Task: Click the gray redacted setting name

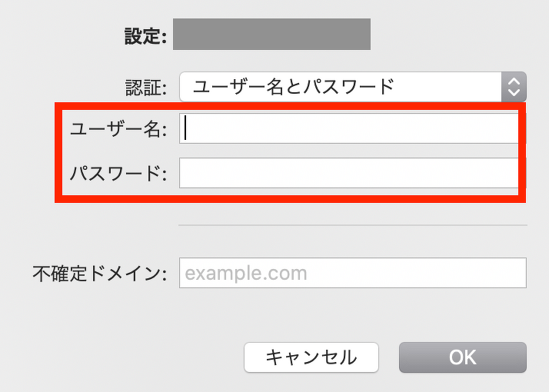Action: pyautogui.click(x=271, y=35)
